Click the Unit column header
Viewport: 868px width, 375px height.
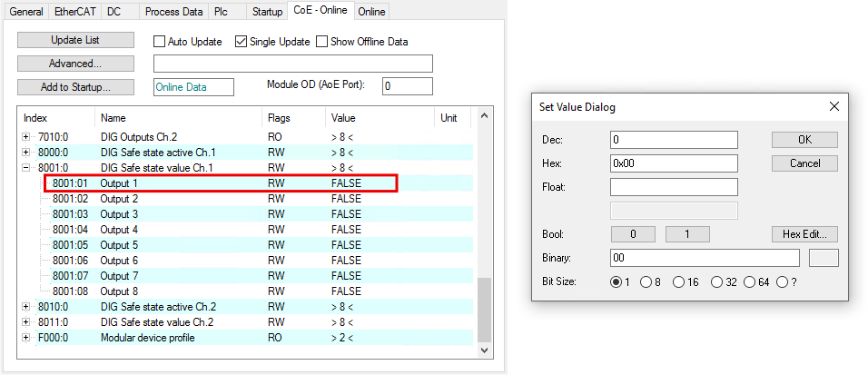pos(453,118)
